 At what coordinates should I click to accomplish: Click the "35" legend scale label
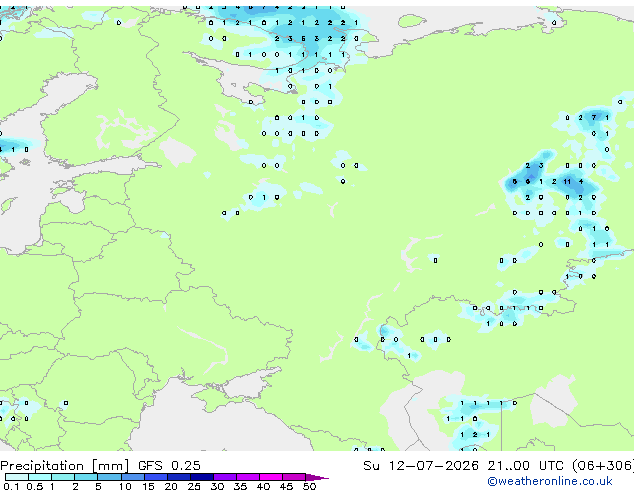click(x=240, y=486)
